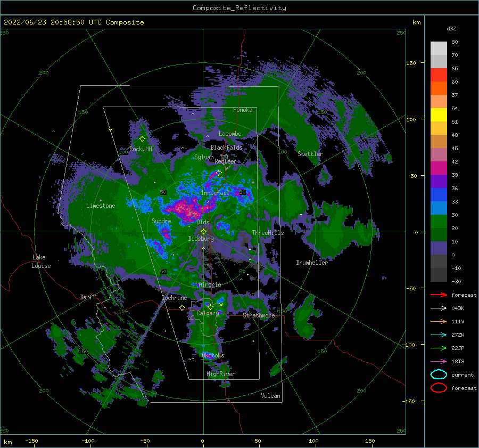Click the Okotoks label
Image resolution: width=479 pixels, height=448 pixels.
[213, 355]
